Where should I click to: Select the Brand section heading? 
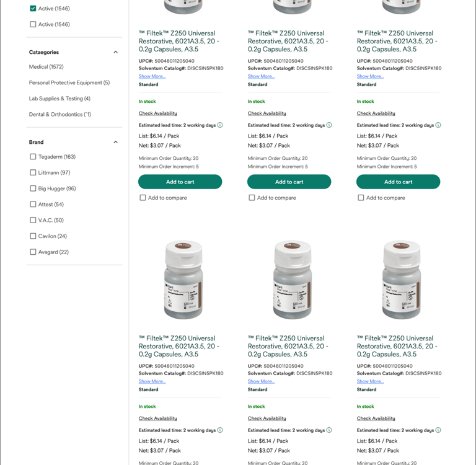[x=36, y=142]
